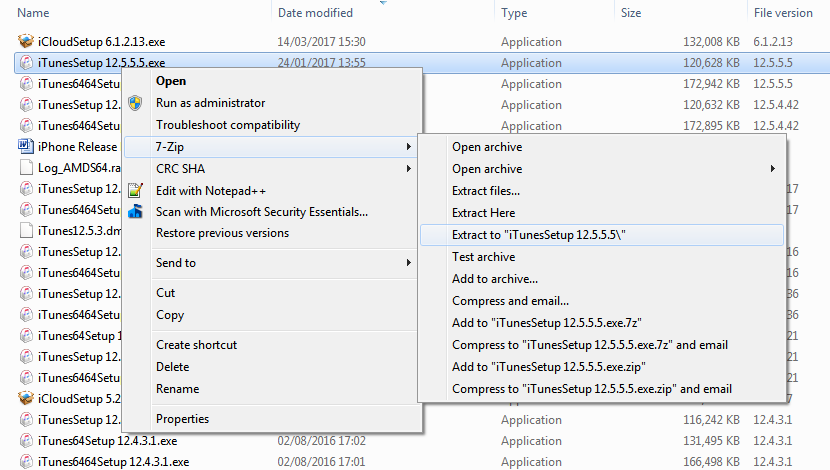Sort by Date modified column header

pyautogui.click(x=315, y=13)
